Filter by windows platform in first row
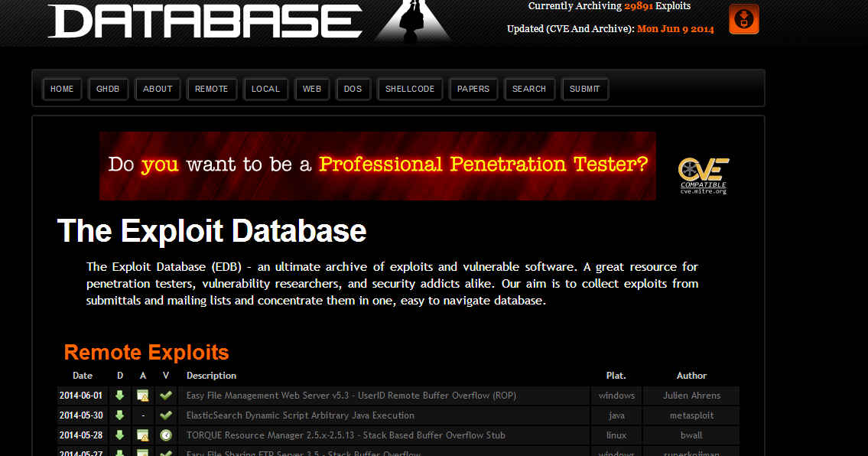This screenshot has width=868, height=456. [616, 396]
